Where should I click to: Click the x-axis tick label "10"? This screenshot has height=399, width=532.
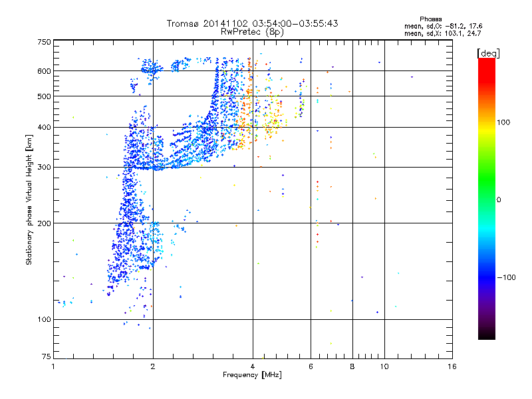(384, 366)
